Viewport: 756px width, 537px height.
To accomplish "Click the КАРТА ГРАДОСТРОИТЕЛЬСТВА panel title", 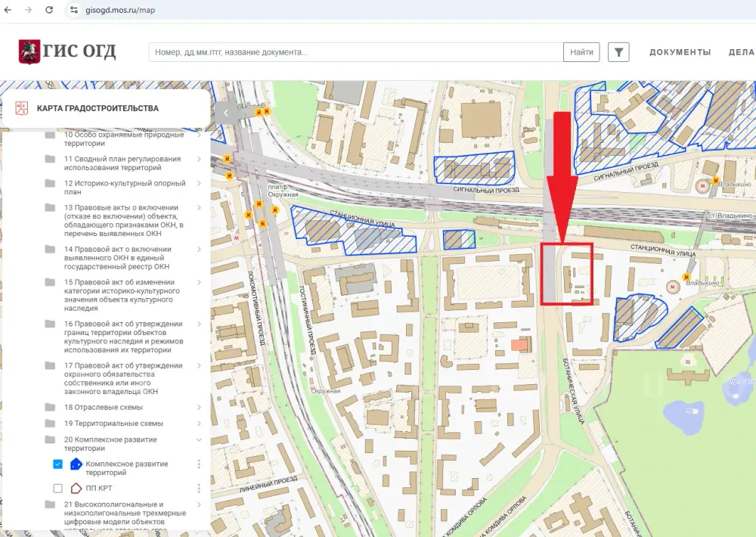I will coord(98,109).
